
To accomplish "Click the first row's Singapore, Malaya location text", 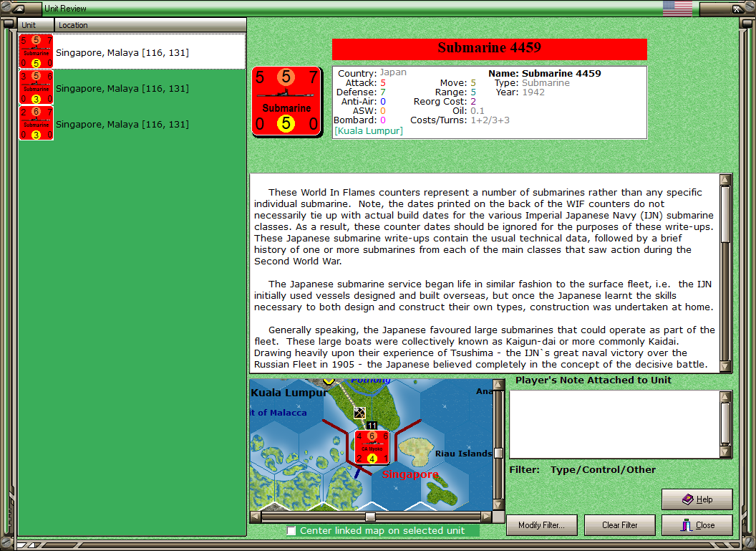I will point(122,52).
